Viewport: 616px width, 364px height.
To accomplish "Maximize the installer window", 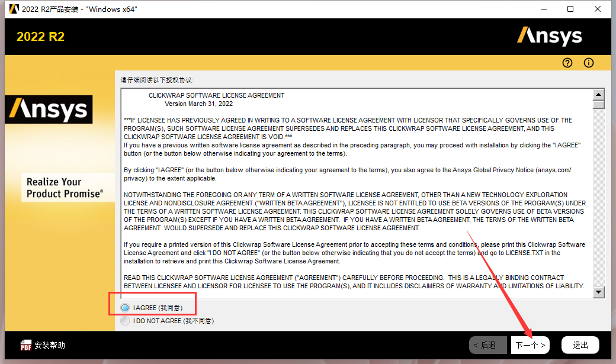I will tap(570, 9).
